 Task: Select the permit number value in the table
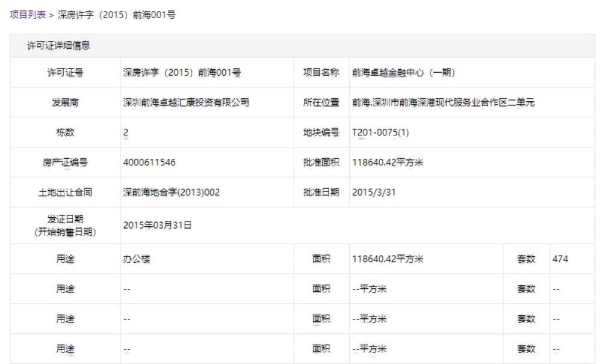tap(182, 72)
